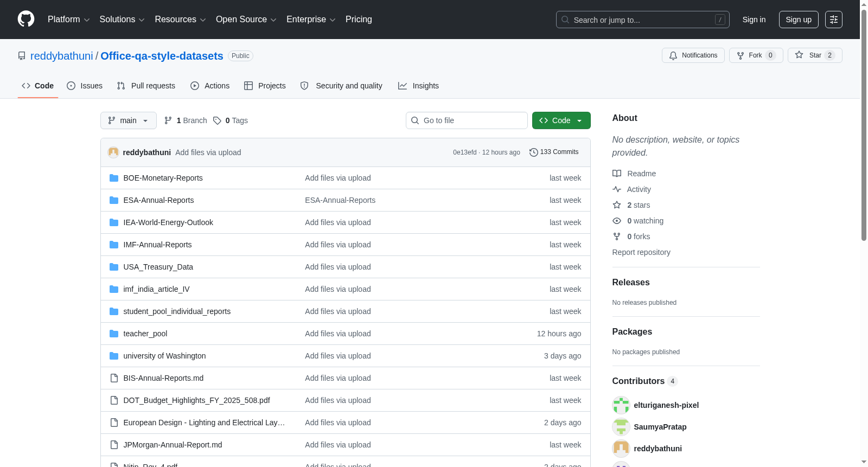868x467 pixels.
Task: Open the Resources dropdown menu
Action: [180, 20]
